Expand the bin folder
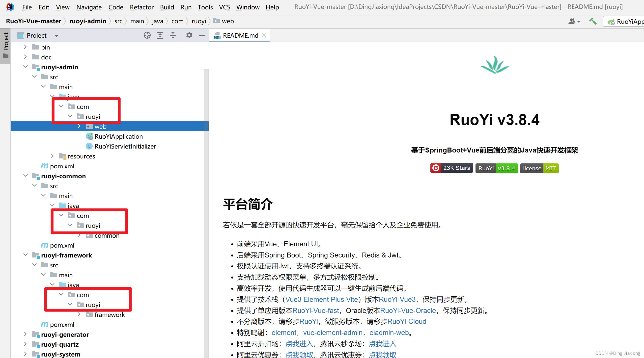 click(x=25, y=47)
